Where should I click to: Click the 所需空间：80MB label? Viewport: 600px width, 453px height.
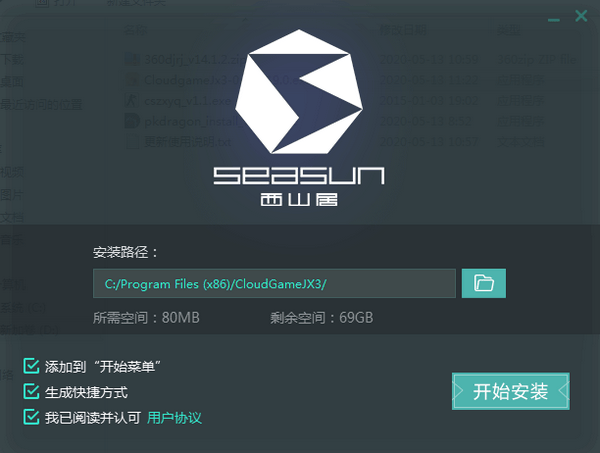[146, 318]
